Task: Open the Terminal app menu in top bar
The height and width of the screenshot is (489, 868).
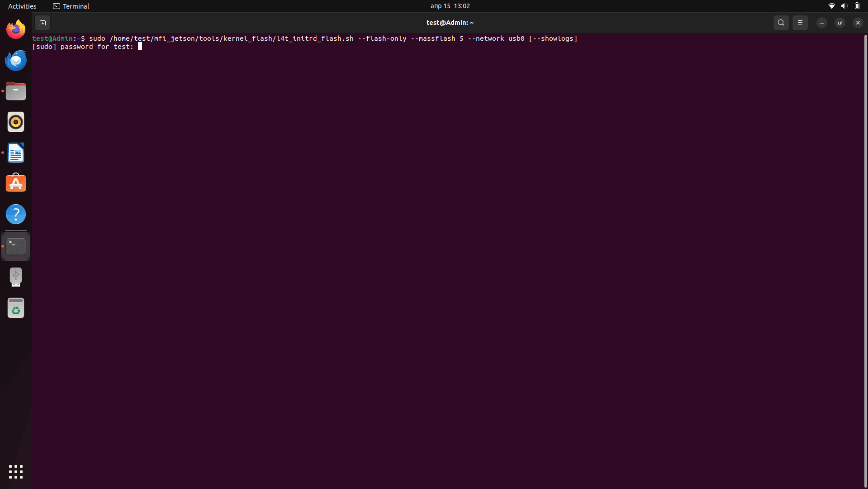Action: click(x=71, y=6)
